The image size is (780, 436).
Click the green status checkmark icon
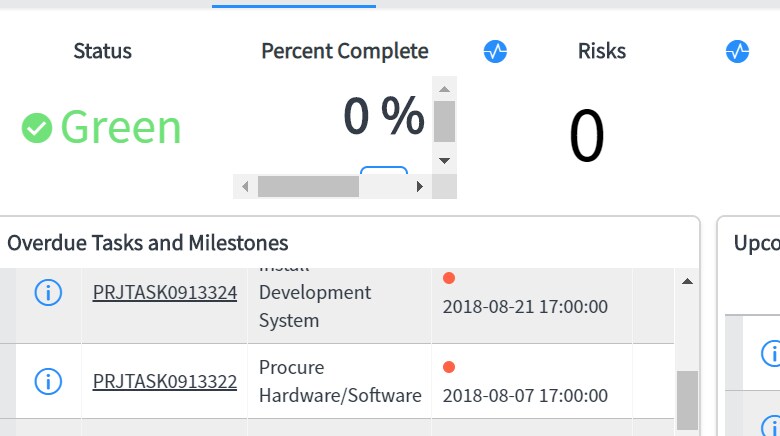point(37,127)
